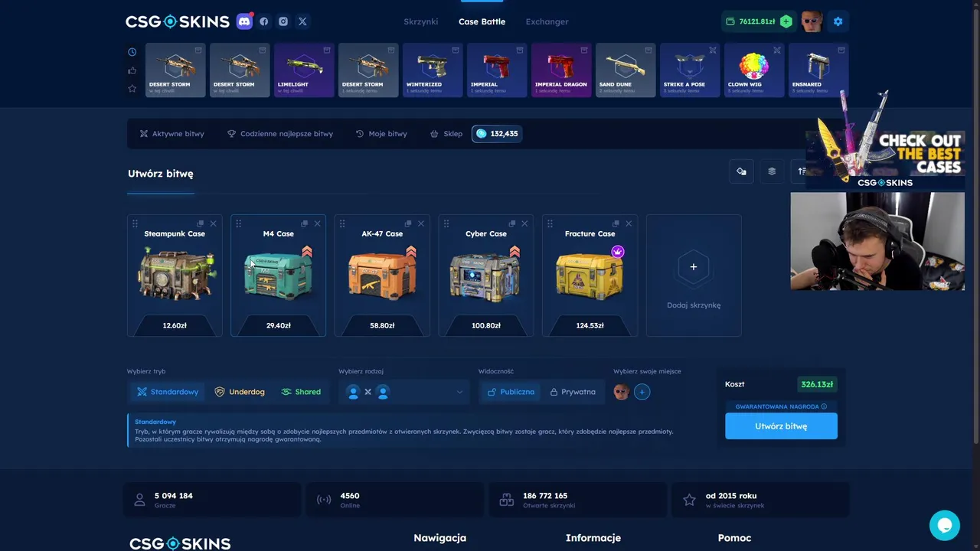Click the layers stack icon button
The height and width of the screenshot is (551, 980).
772,171
